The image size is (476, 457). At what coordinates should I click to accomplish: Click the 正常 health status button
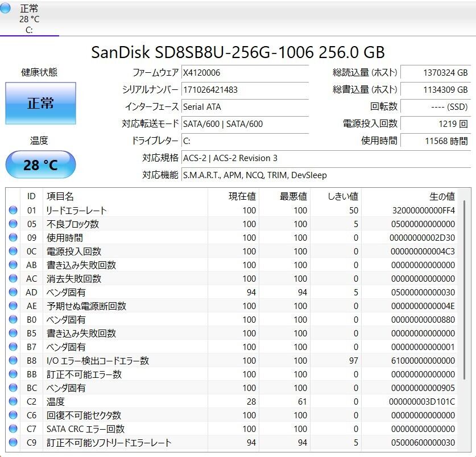[40, 103]
